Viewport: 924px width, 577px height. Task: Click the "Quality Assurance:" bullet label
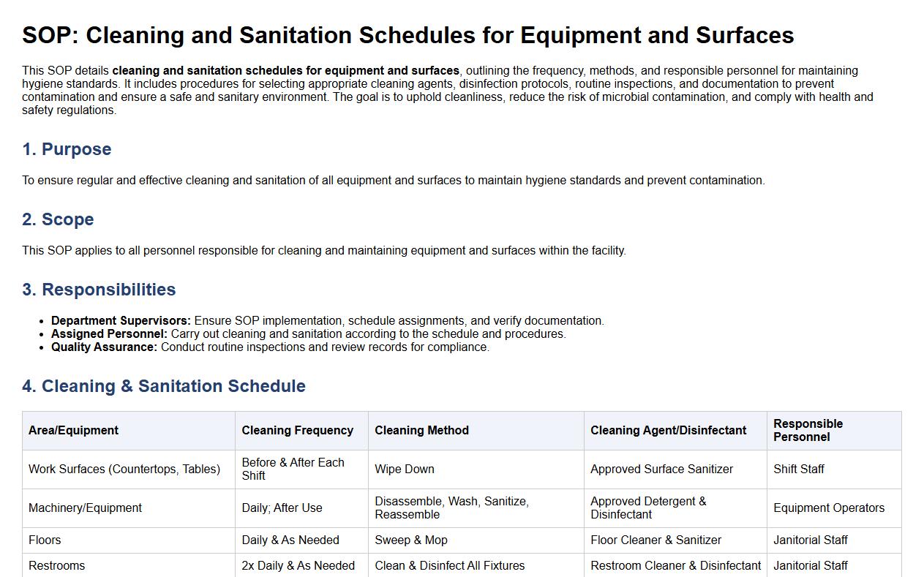(104, 347)
